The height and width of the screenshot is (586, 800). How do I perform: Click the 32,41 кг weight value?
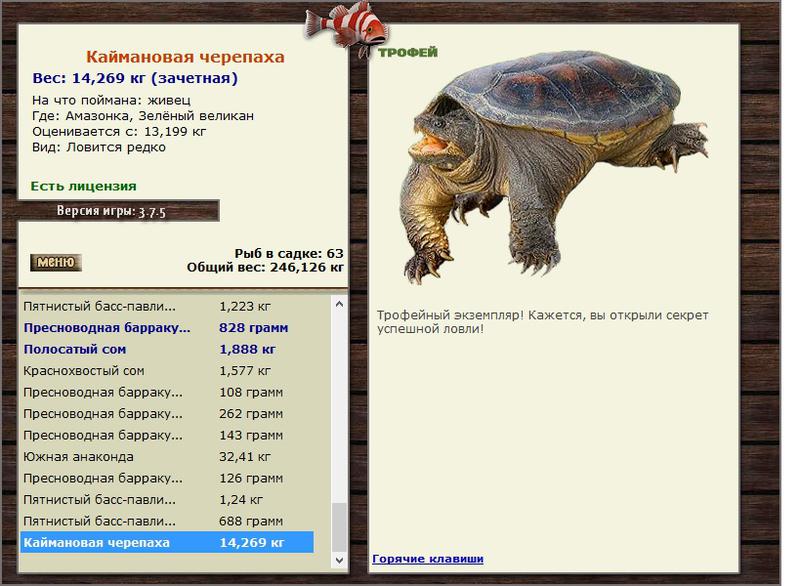245,456
